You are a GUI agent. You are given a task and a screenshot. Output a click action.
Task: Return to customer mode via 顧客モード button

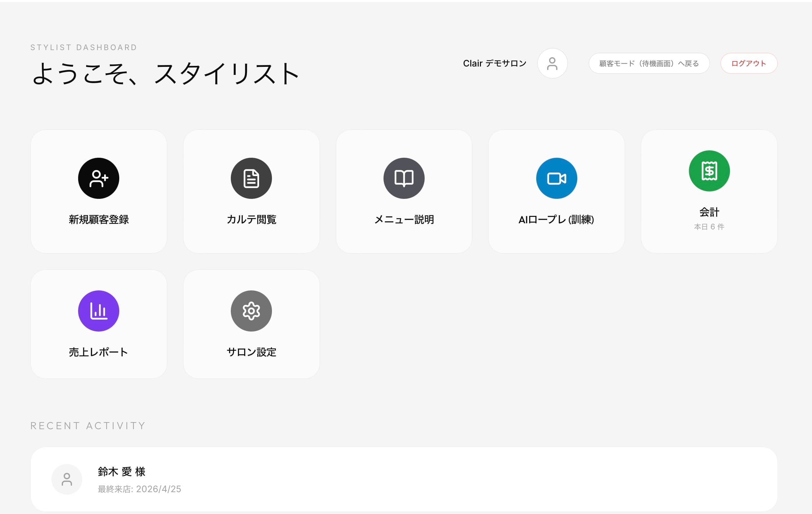649,63
